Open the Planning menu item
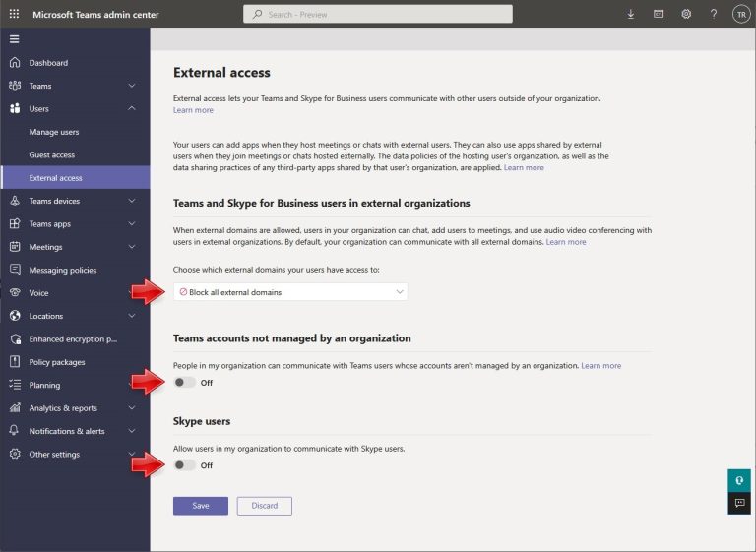 tap(75, 385)
